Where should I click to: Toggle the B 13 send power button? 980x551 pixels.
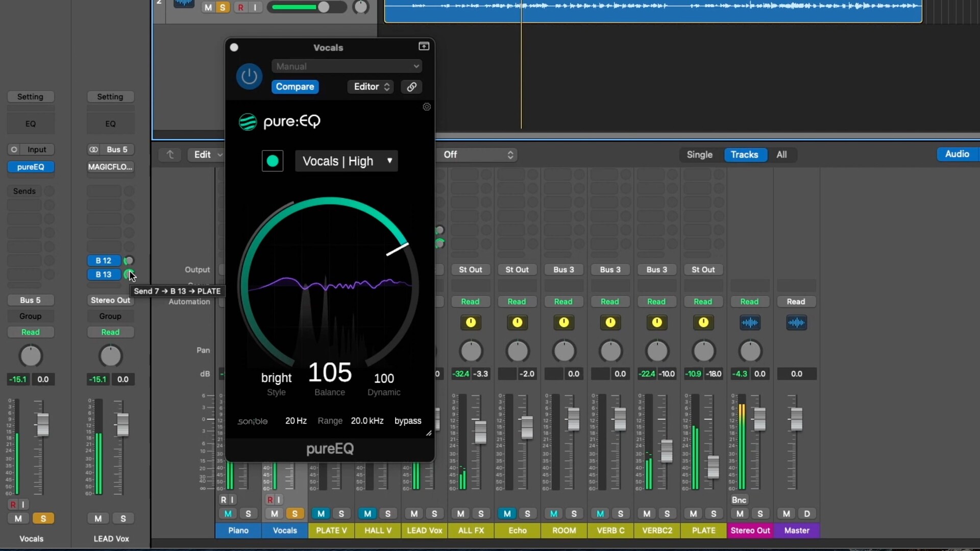tap(128, 274)
